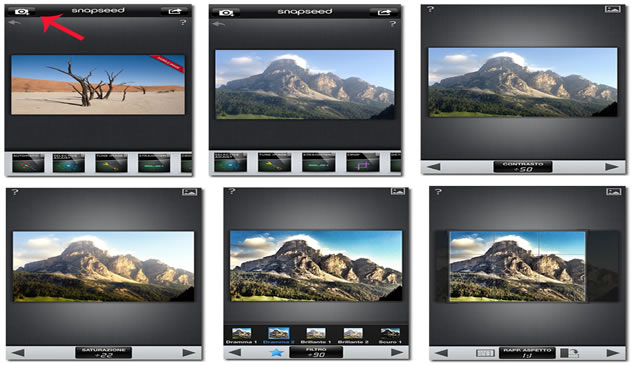The height and width of the screenshot is (365, 632).
Task: Toggle compare-image icon in the Saturazione screen
Action: tap(189, 192)
